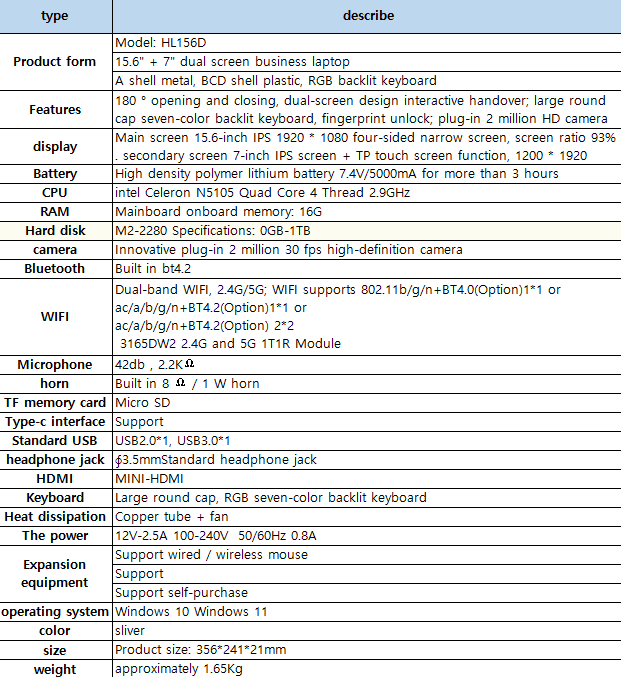This screenshot has height=677, width=621.
Task: Select the 'Windows 10 Windows 11' cell
Action: coord(366,612)
